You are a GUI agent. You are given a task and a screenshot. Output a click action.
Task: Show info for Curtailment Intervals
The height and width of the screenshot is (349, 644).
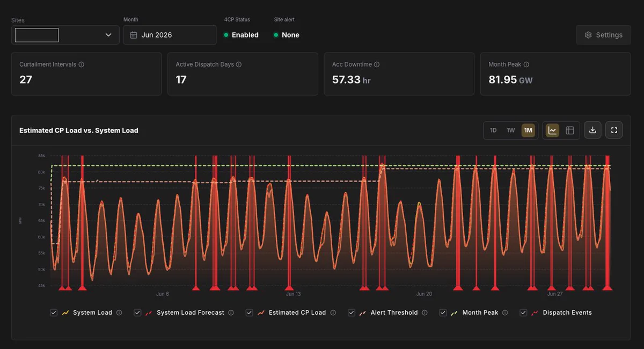[82, 64]
